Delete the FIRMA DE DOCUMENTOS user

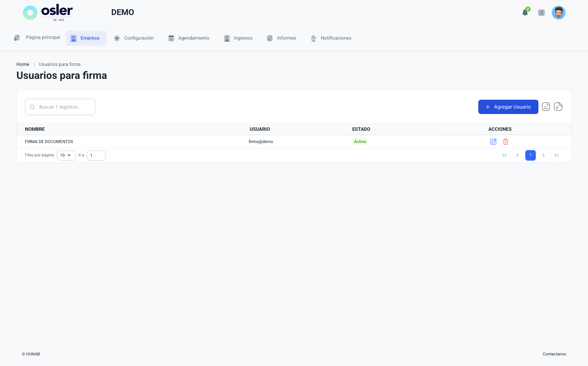point(506,142)
